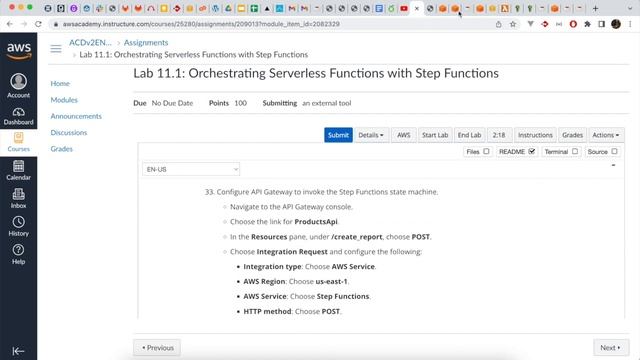
Task: Switch to the YouTube browser tab
Action: click(404, 8)
